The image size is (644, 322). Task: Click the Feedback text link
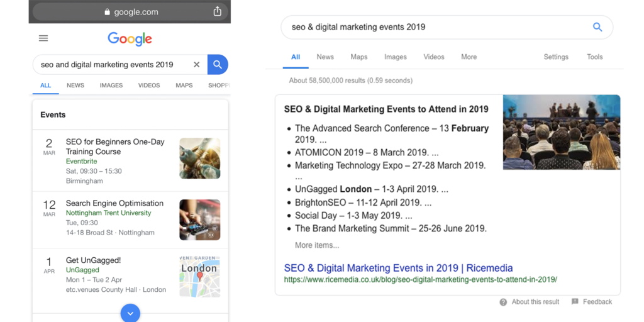(x=597, y=302)
